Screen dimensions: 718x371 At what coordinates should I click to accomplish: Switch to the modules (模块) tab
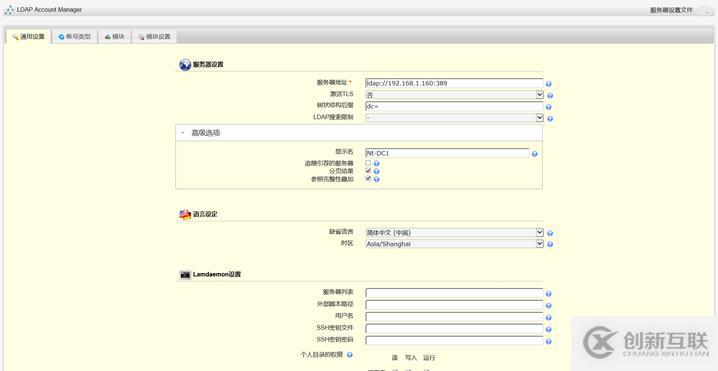(x=114, y=37)
